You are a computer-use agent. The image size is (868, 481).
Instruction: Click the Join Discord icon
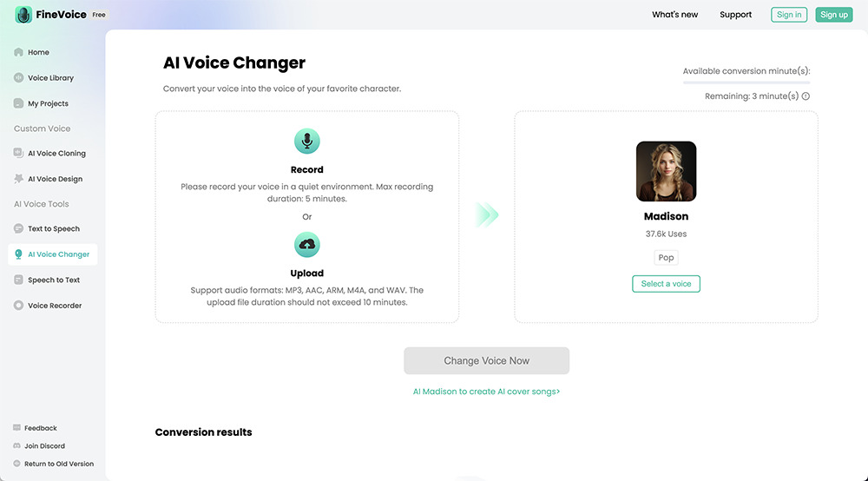(x=16, y=446)
